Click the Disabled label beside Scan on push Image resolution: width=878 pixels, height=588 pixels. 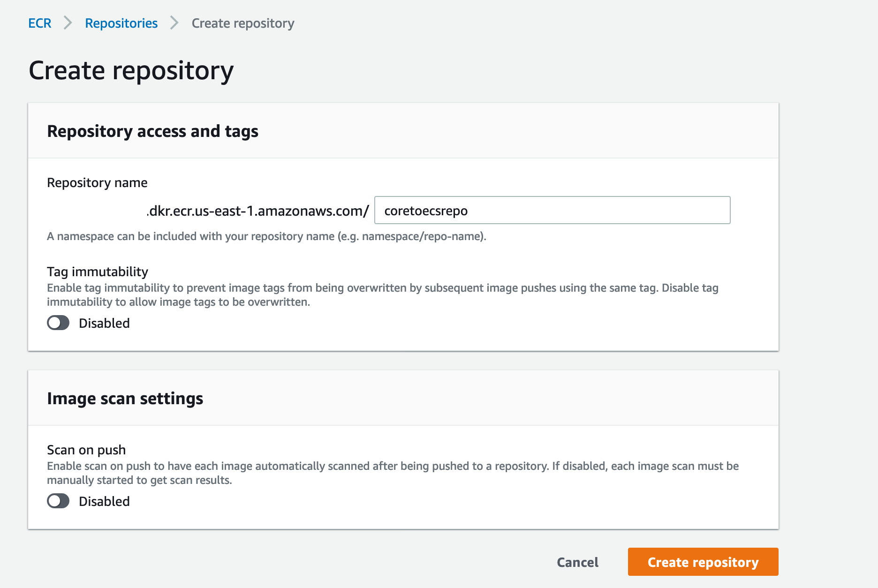104,501
